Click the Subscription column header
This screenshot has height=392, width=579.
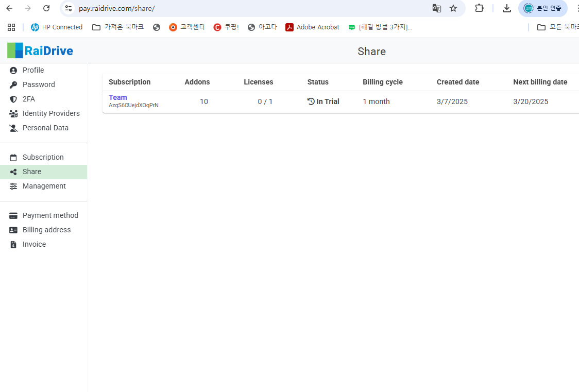(130, 82)
